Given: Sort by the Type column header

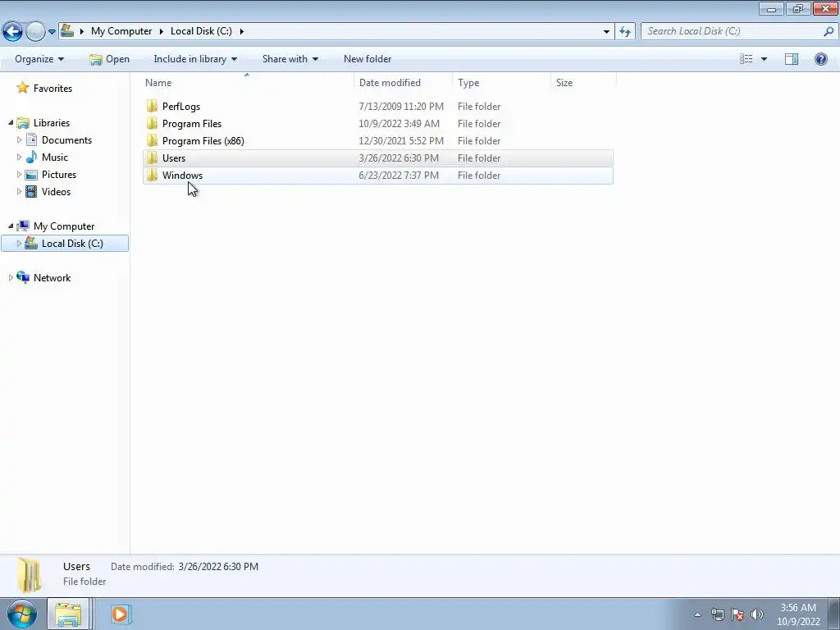Looking at the screenshot, I should coord(501,83).
